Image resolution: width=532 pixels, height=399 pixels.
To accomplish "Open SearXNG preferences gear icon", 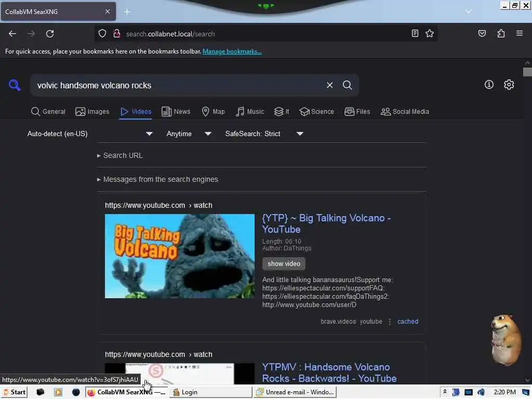I will tap(509, 85).
